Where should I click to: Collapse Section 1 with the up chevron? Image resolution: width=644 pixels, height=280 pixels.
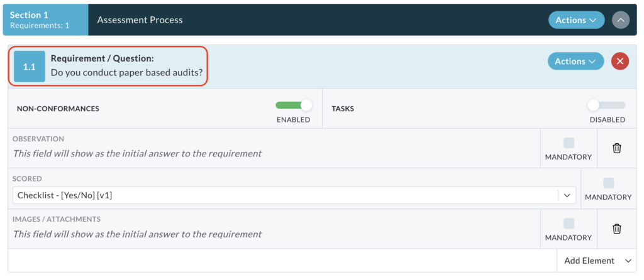point(621,19)
